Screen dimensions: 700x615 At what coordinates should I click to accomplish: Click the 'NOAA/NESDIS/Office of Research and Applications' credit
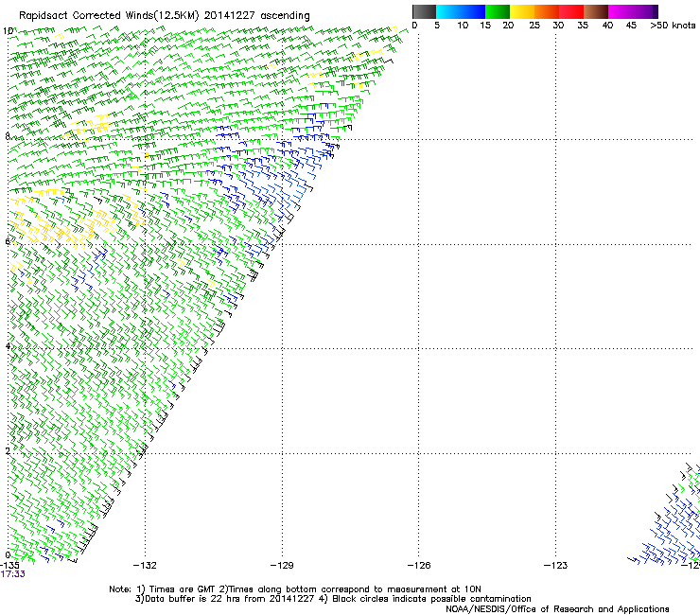pyautogui.click(x=557, y=609)
